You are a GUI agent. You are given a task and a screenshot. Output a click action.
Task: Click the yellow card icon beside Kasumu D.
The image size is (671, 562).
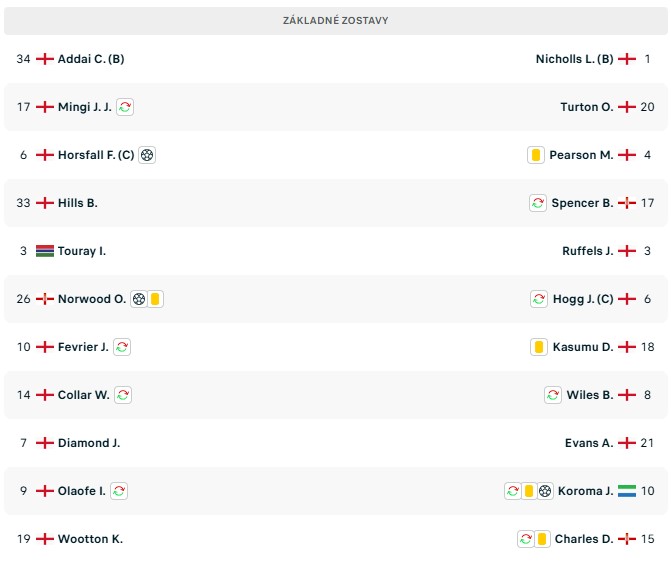[539, 347]
